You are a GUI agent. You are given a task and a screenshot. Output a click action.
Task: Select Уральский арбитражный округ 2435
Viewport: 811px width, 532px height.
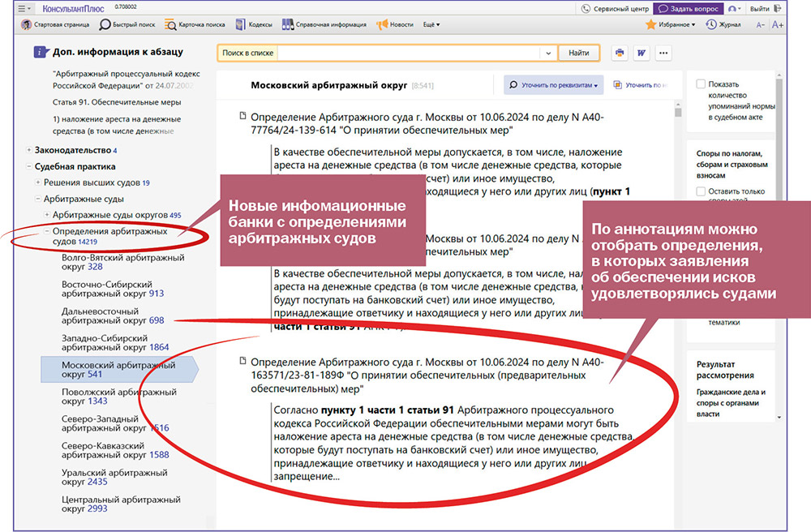tap(115, 477)
